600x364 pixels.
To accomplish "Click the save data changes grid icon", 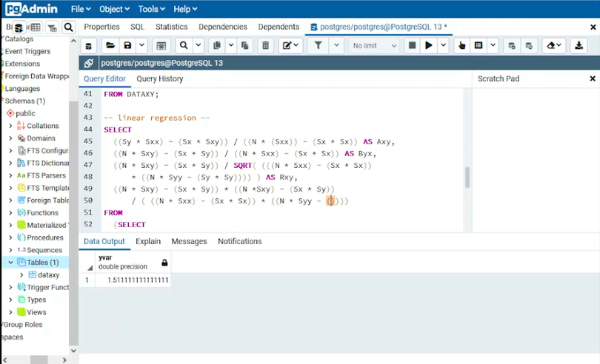I will [x=161, y=46].
